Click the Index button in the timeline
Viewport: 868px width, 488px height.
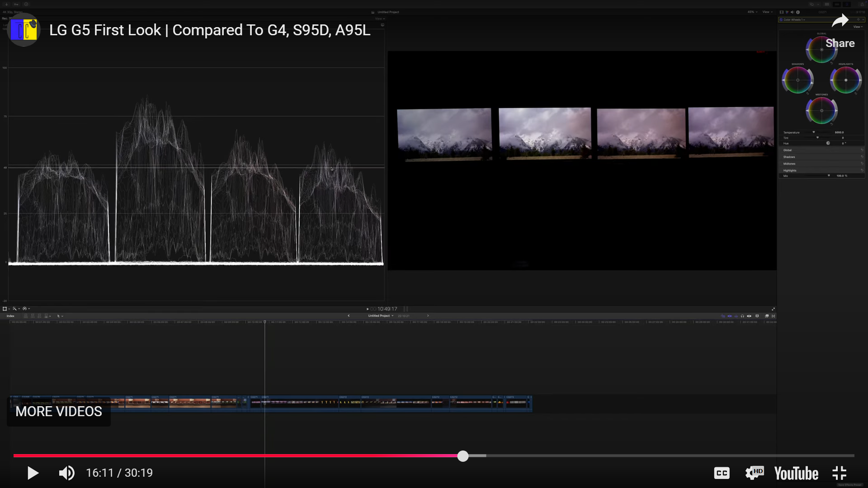(10, 316)
